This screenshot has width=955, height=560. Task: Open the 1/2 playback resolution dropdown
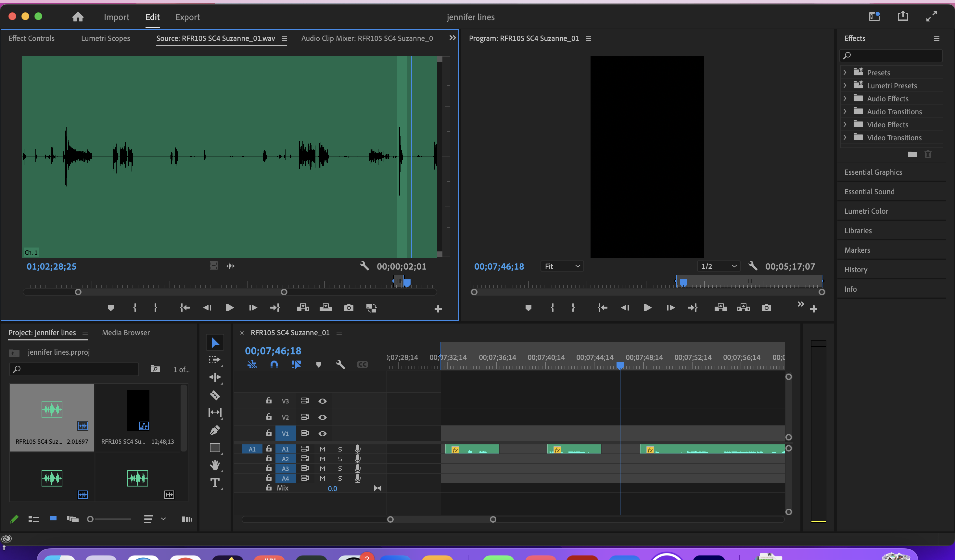[x=718, y=266]
